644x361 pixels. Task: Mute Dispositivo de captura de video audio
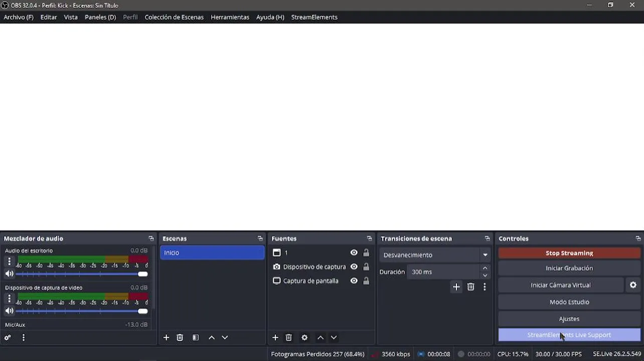9,311
